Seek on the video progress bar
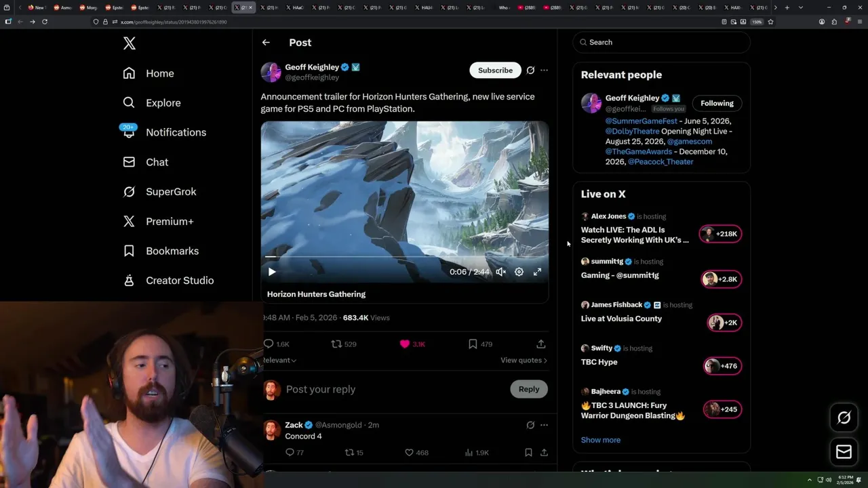 coord(404,257)
